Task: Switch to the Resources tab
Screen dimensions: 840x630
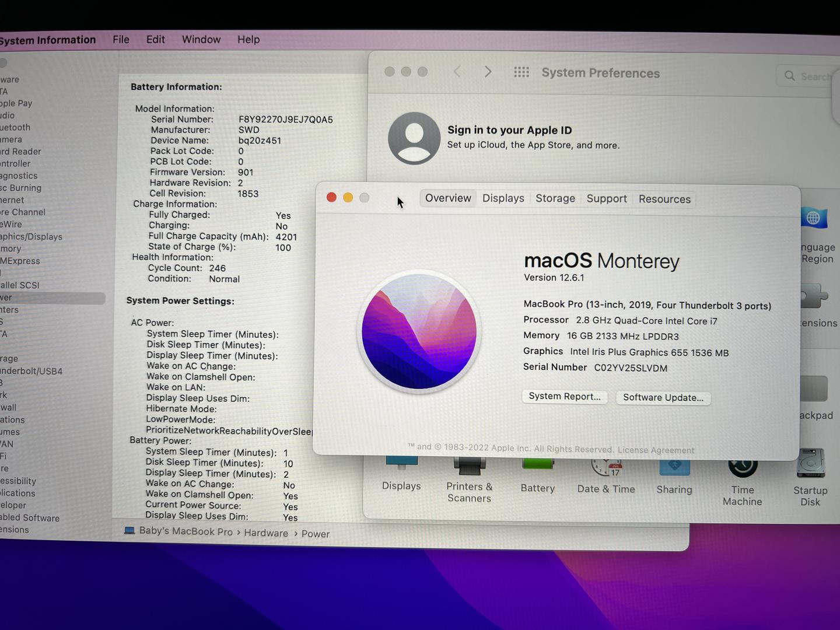Action: (x=664, y=199)
